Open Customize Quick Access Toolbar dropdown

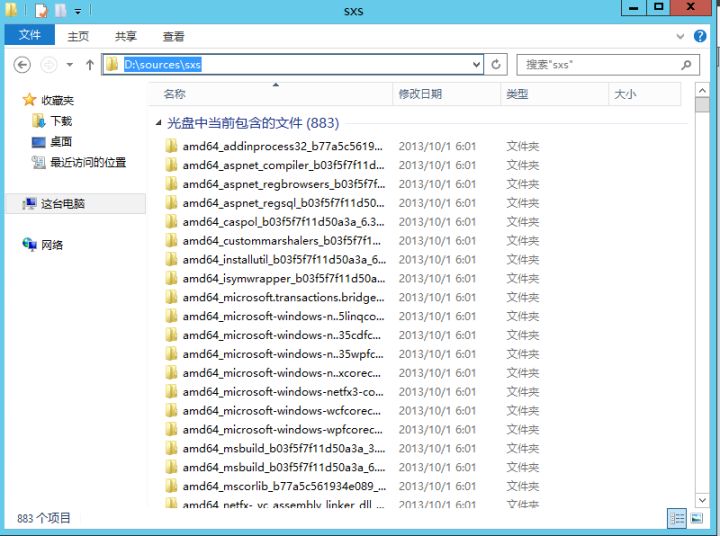[78, 11]
